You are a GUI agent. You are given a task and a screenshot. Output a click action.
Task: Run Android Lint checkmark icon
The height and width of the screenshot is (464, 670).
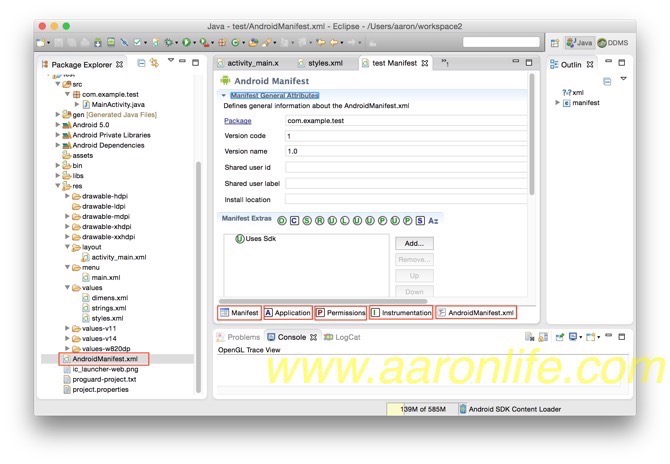pos(138,42)
